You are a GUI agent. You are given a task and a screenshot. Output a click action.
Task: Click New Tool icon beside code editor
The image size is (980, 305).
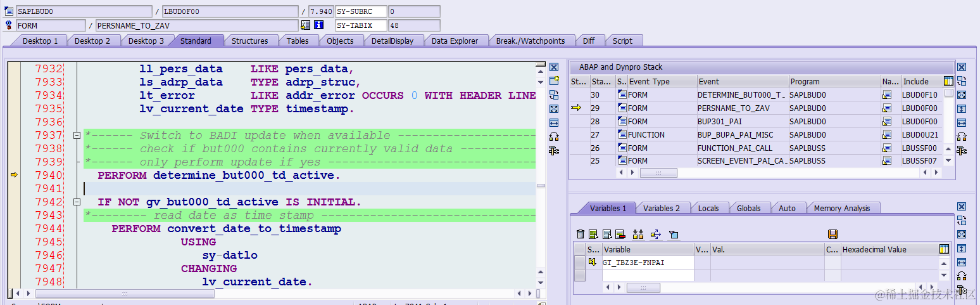(554, 81)
